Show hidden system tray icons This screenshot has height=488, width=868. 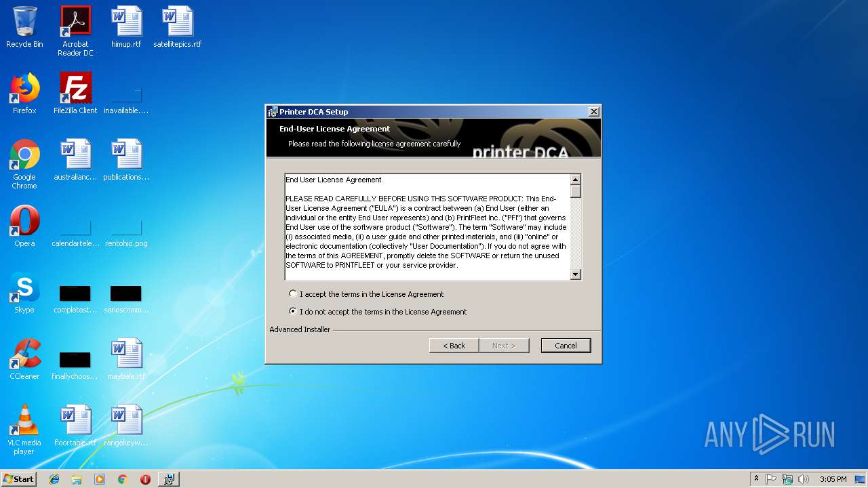[756, 479]
